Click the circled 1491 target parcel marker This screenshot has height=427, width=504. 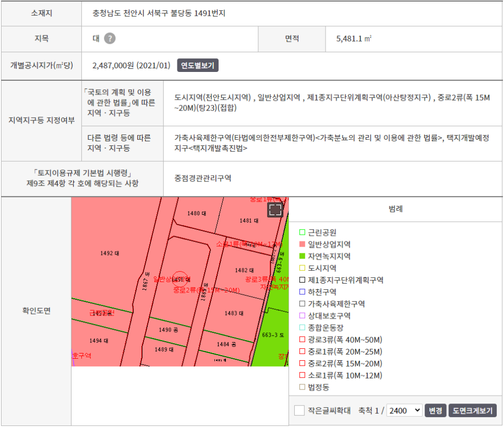(180, 279)
